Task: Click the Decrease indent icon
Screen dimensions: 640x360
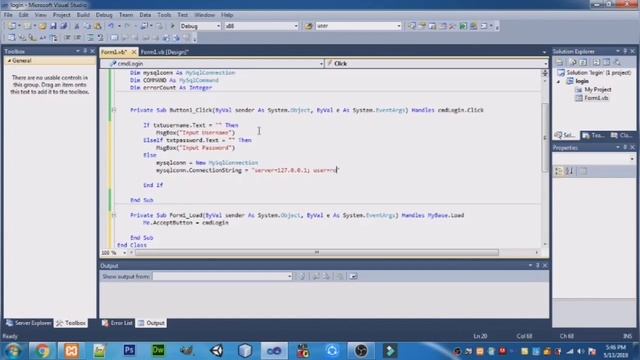Action: coord(67,38)
